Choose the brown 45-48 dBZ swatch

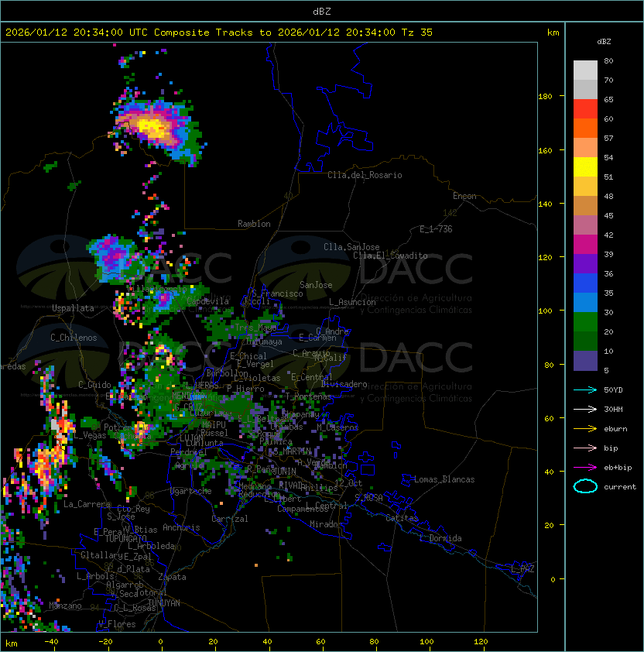(585, 206)
